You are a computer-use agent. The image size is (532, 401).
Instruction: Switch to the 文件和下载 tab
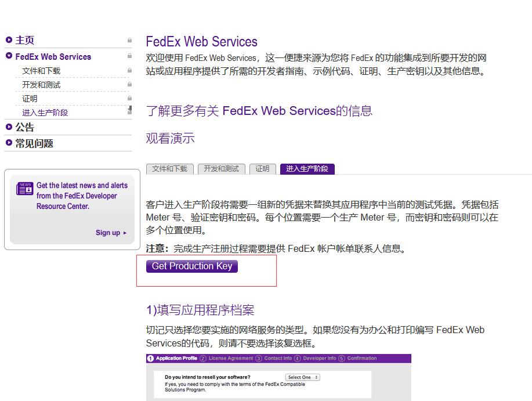click(169, 169)
